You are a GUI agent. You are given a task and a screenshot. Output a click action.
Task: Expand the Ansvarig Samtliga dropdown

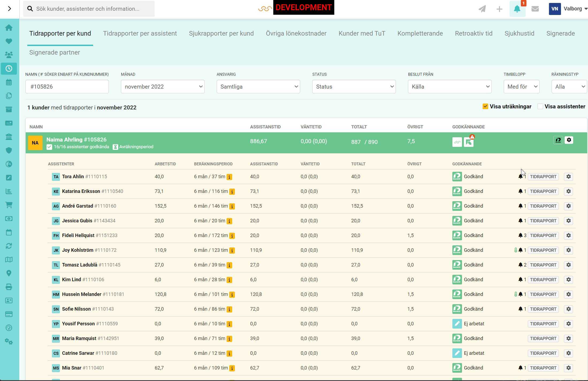point(258,86)
